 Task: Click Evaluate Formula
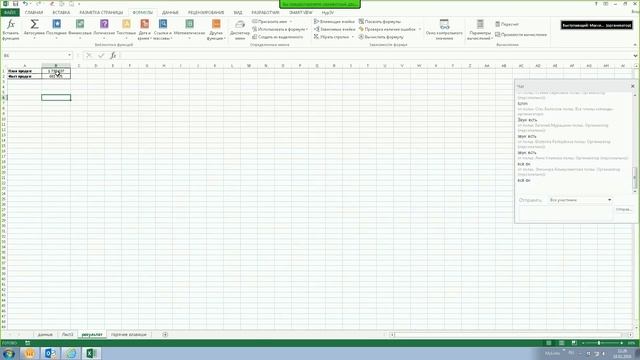[x=381, y=37]
